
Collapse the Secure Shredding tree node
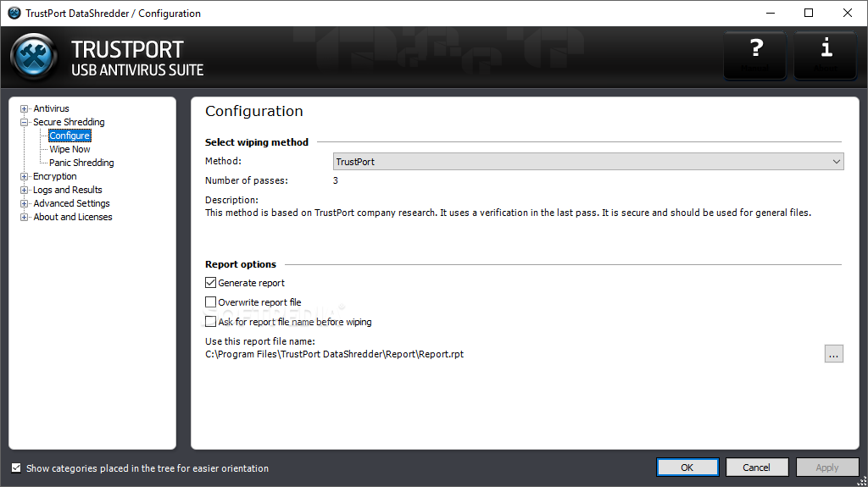(24, 122)
